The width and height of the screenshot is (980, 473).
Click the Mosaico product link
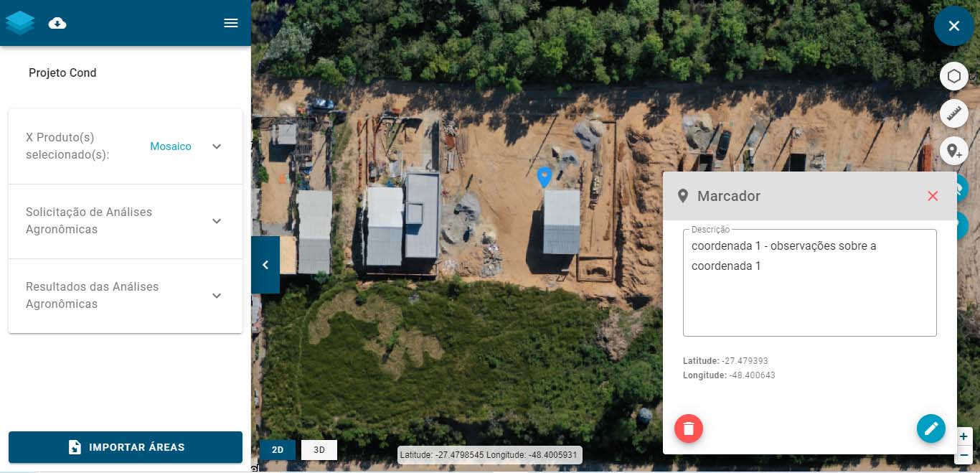point(171,146)
